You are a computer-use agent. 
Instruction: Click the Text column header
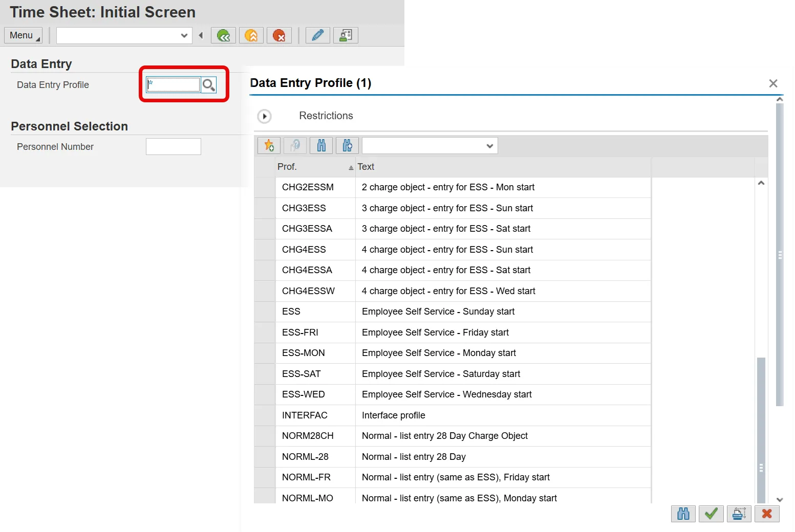click(503, 167)
